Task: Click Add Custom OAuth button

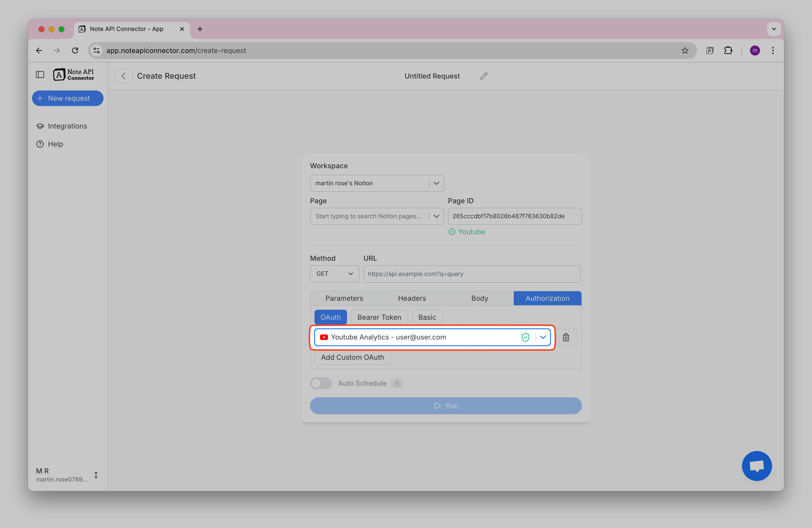Action: click(352, 357)
